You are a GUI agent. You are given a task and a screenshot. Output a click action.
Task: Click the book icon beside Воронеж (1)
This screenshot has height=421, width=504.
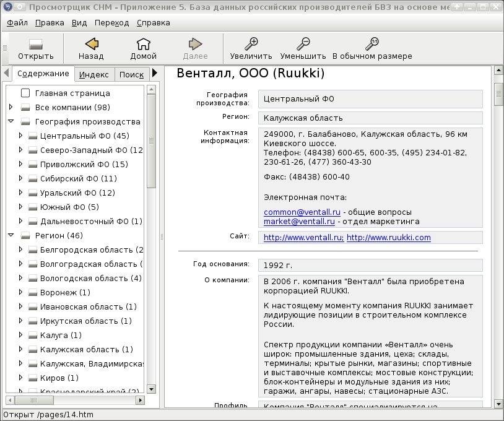32,292
